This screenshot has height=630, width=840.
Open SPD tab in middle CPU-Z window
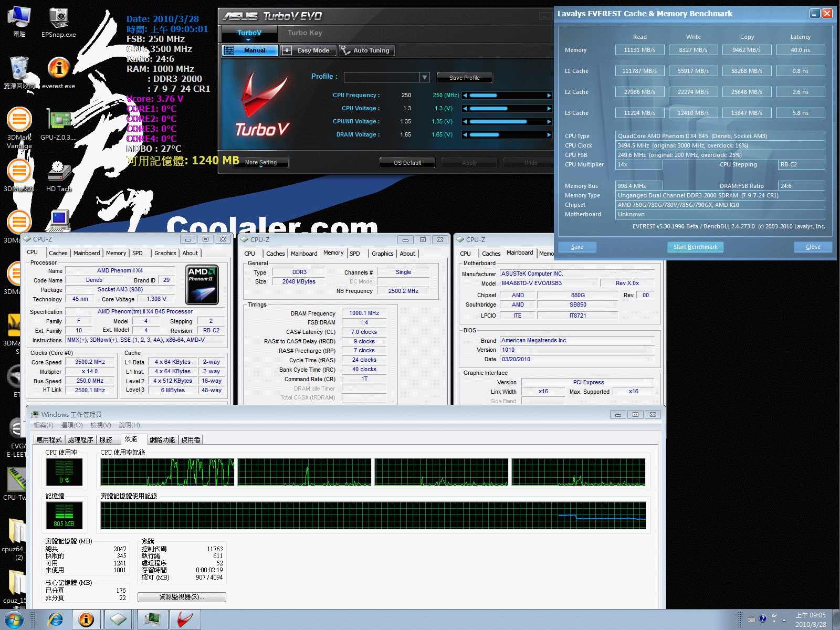pyautogui.click(x=355, y=254)
